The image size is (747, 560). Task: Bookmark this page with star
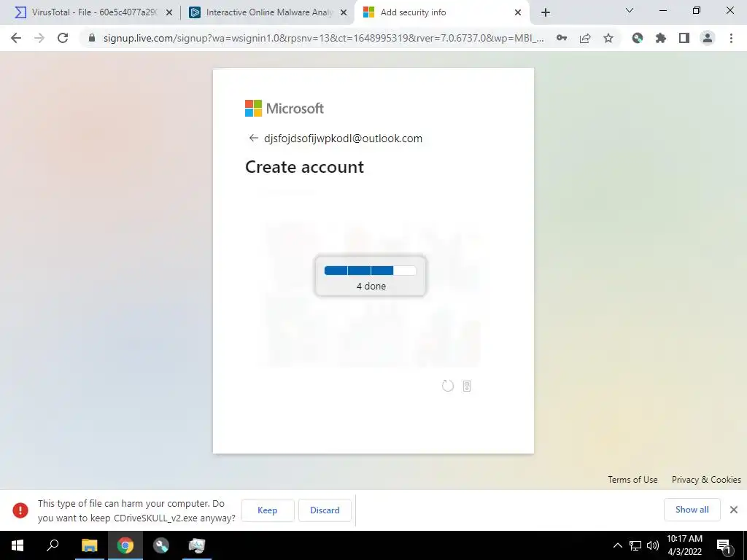click(x=608, y=38)
